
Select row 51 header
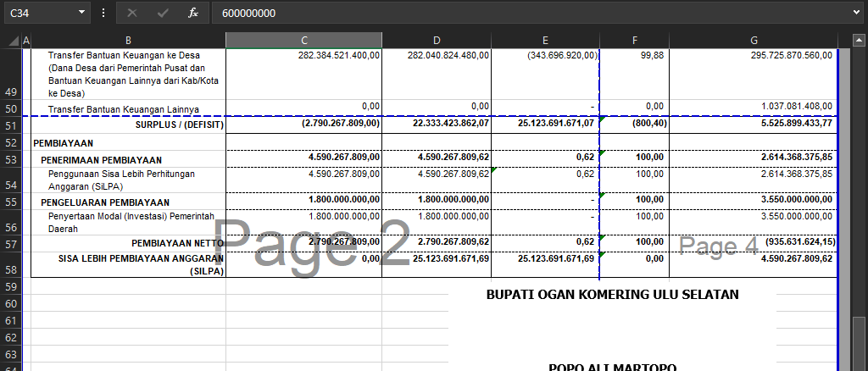(11, 125)
